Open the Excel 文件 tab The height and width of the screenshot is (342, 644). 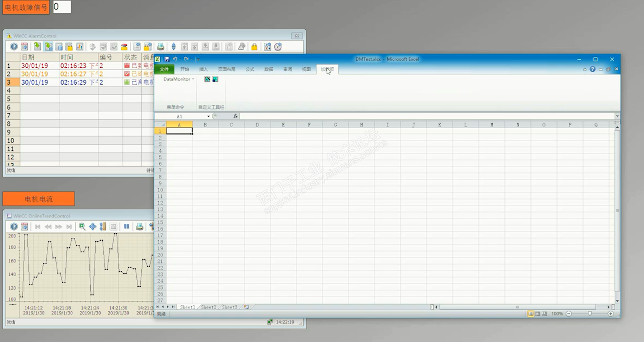click(164, 69)
